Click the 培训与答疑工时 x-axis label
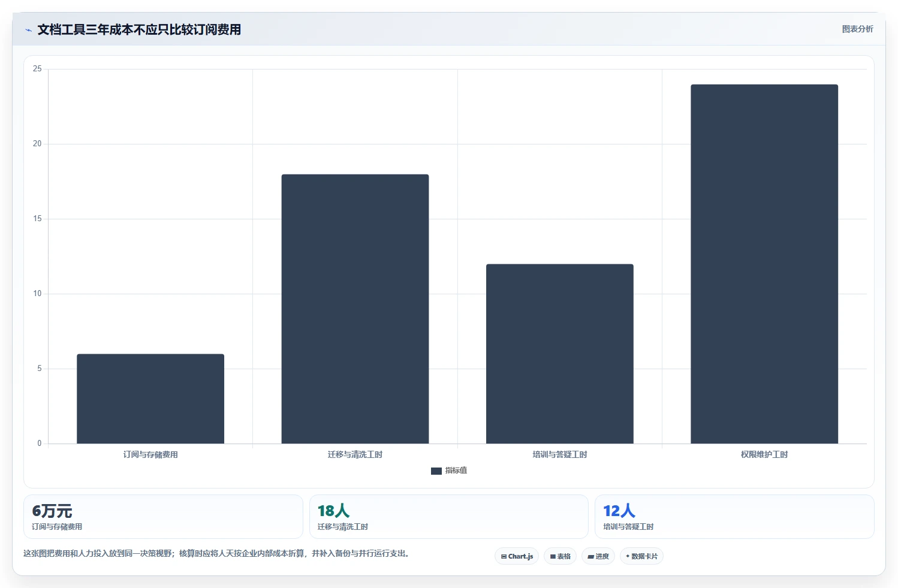 click(560, 454)
